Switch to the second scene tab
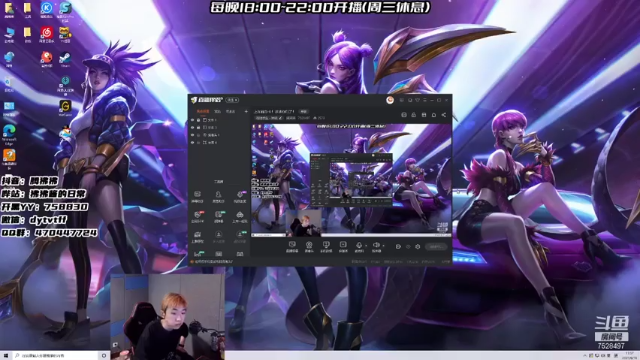Image resolution: width=640 pixels, height=360 pixels. tap(218, 111)
